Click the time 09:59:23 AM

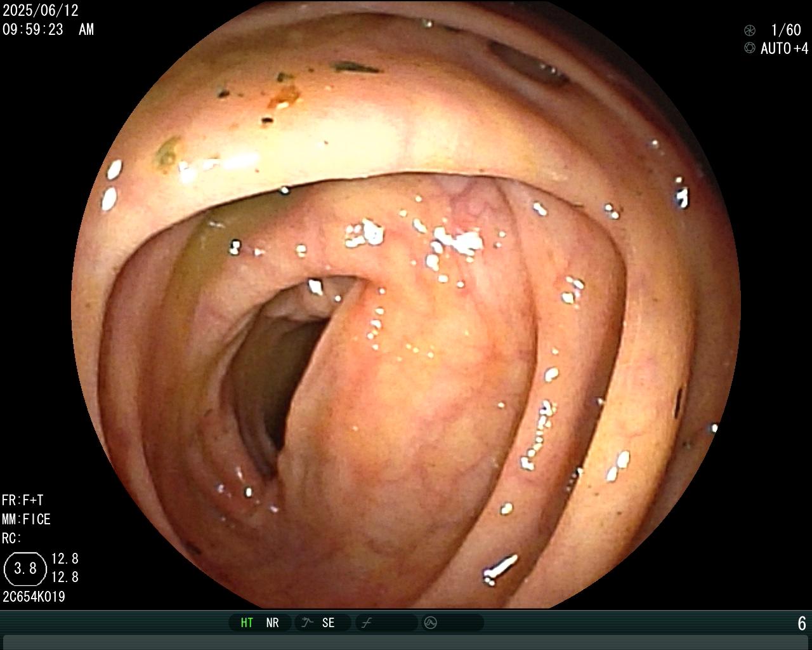click(x=48, y=29)
